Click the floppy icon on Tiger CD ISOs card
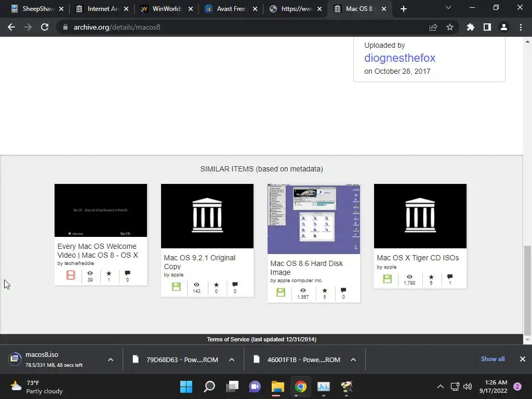The height and width of the screenshot is (399, 532). (387, 279)
